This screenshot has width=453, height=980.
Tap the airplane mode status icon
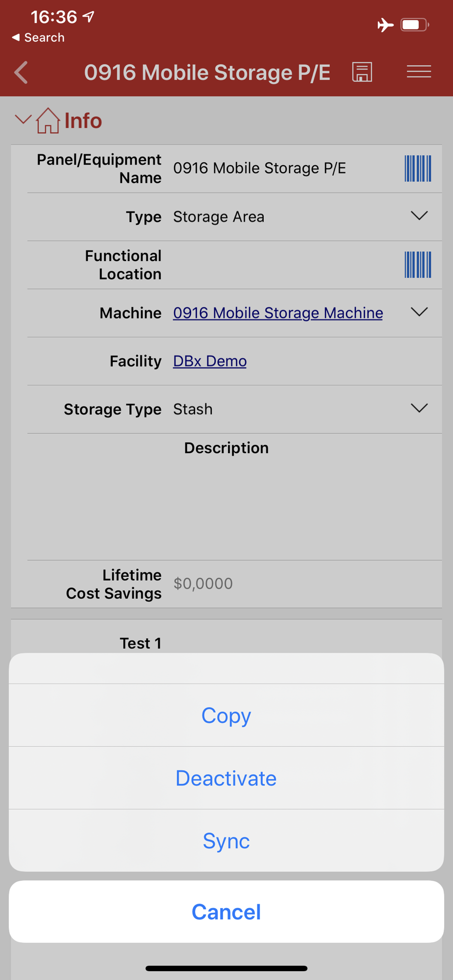[x=385, y=24]
